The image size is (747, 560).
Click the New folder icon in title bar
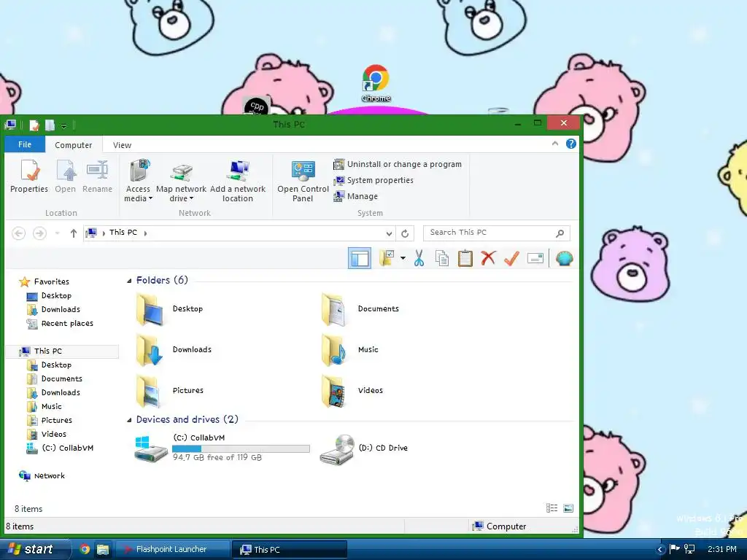coord(50,125)
